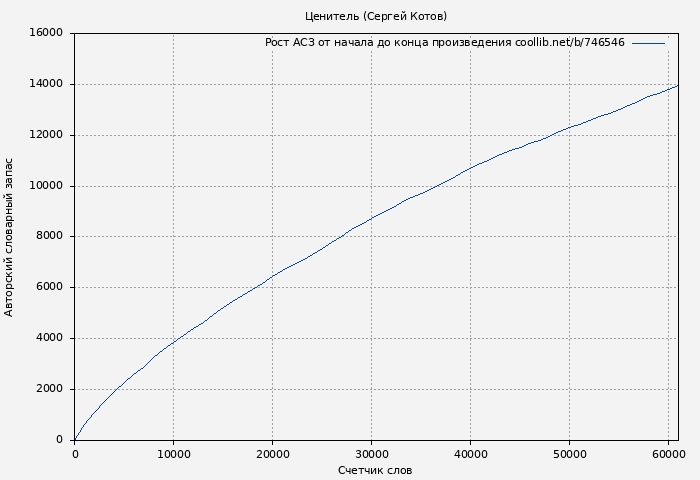This screenshot has height=480, width=700.
Task: Click the 16000 tick label on y-axis
Action: coord(46,33)
